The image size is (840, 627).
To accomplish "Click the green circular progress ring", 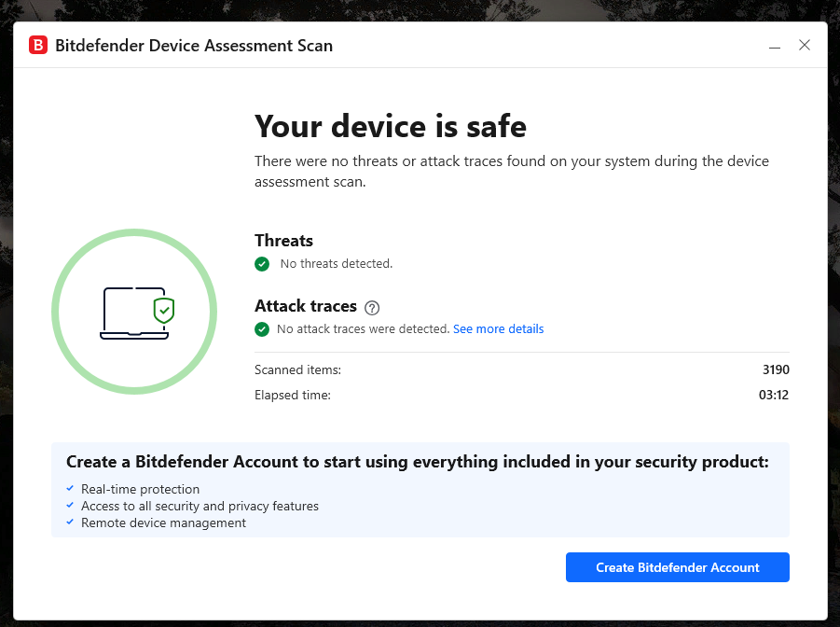I will pyautogui.click(x=134, y=233).
